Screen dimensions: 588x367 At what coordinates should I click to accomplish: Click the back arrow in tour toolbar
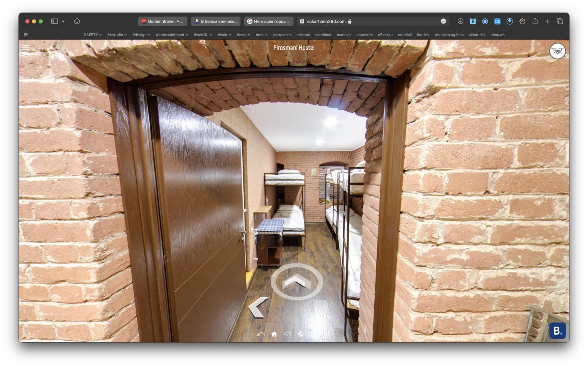261,334
